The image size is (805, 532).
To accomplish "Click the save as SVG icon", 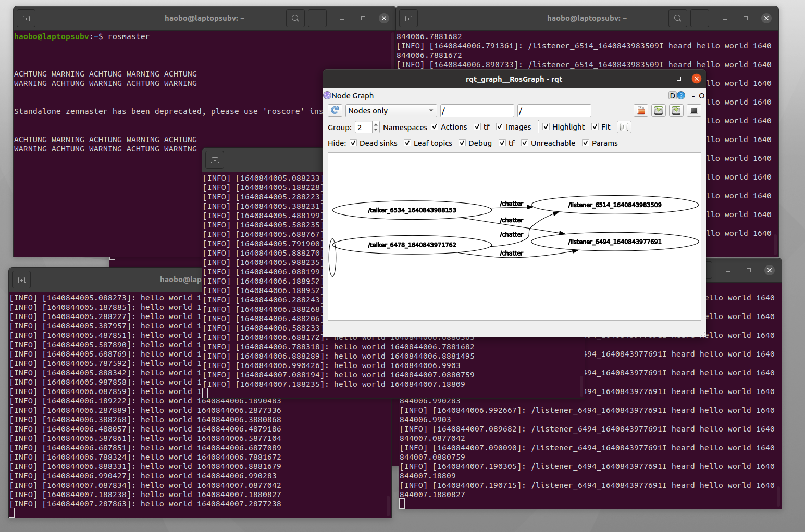I will click(676, 110).
